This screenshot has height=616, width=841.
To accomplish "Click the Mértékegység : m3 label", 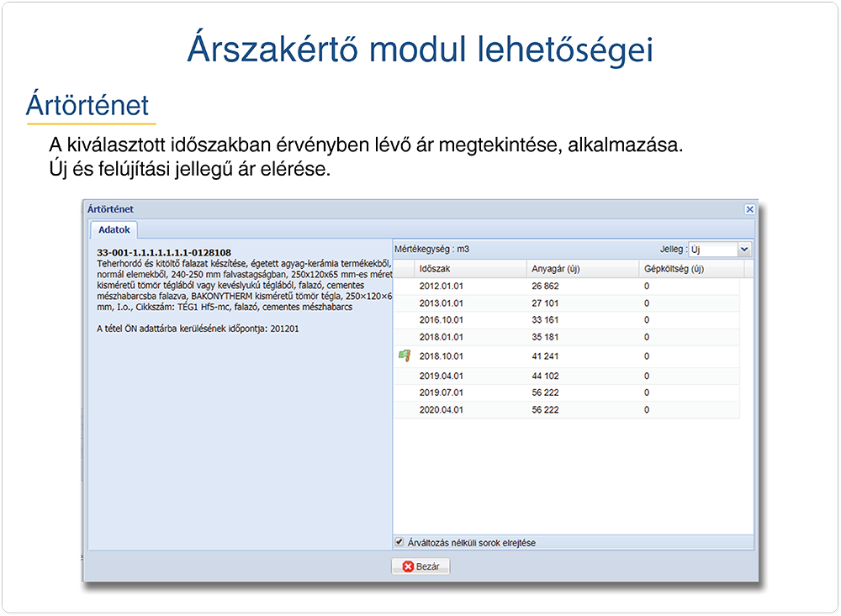I will (431, 250).
